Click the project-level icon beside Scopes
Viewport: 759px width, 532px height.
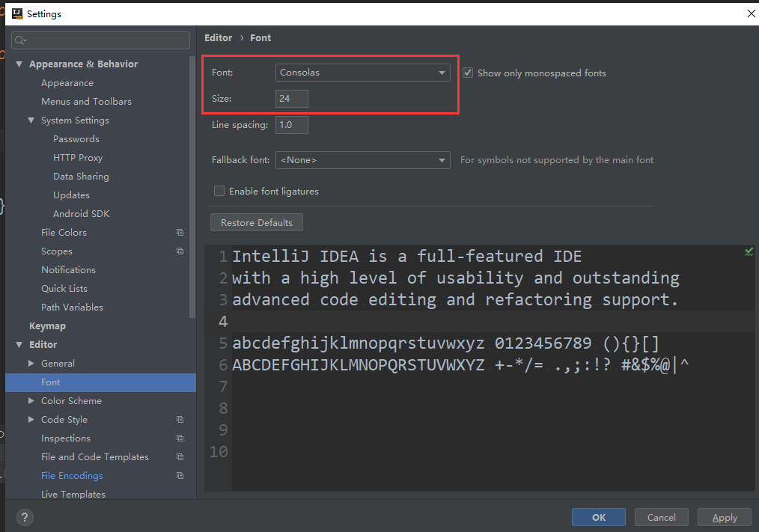[x=180, y=251]
